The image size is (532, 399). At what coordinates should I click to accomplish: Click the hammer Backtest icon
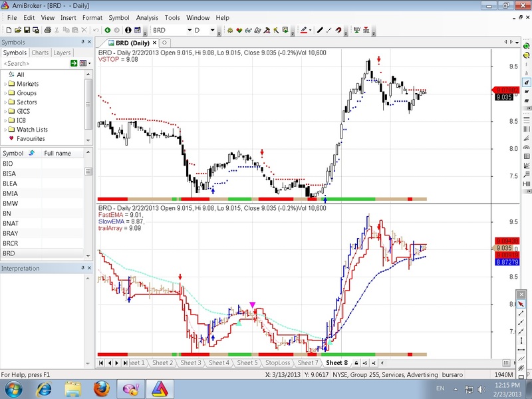coord(267,30)
